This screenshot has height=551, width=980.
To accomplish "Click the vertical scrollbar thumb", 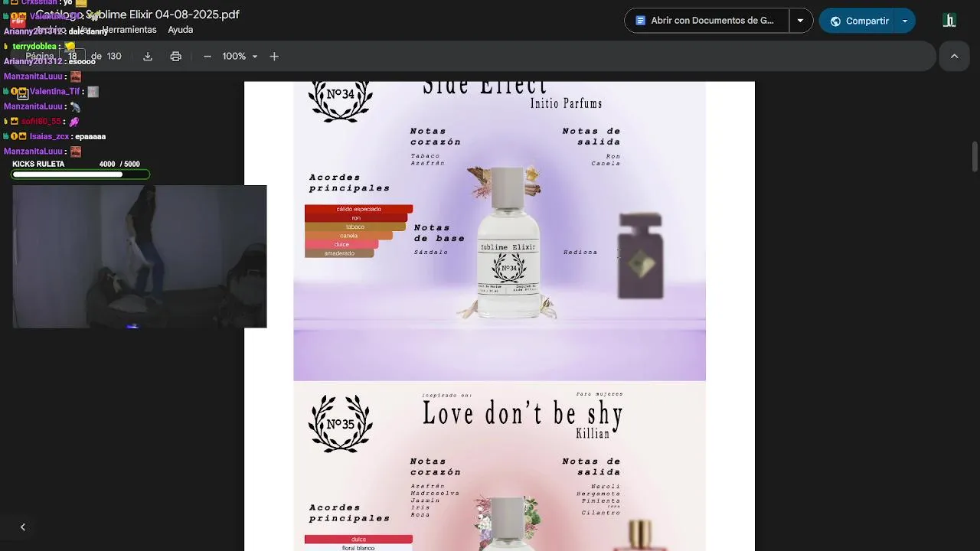I will pos(975,156).
